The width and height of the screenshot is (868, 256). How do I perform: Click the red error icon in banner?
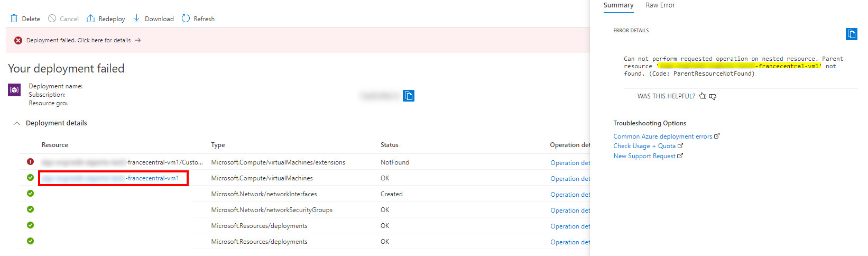(19, 40)
